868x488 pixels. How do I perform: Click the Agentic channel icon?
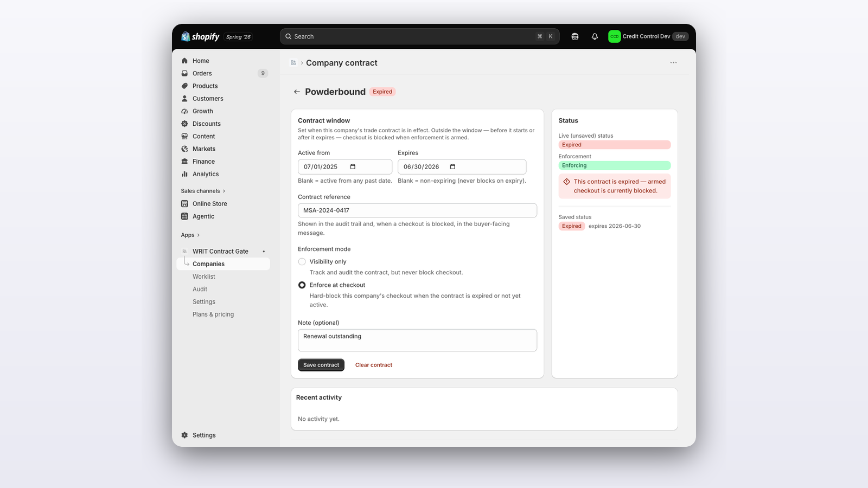tap(184, 216)
